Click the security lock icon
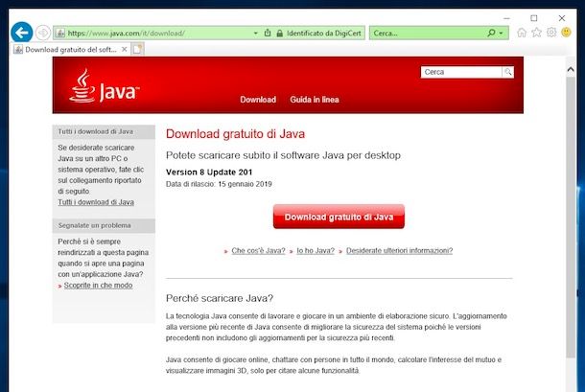 [x=279, y=34]
